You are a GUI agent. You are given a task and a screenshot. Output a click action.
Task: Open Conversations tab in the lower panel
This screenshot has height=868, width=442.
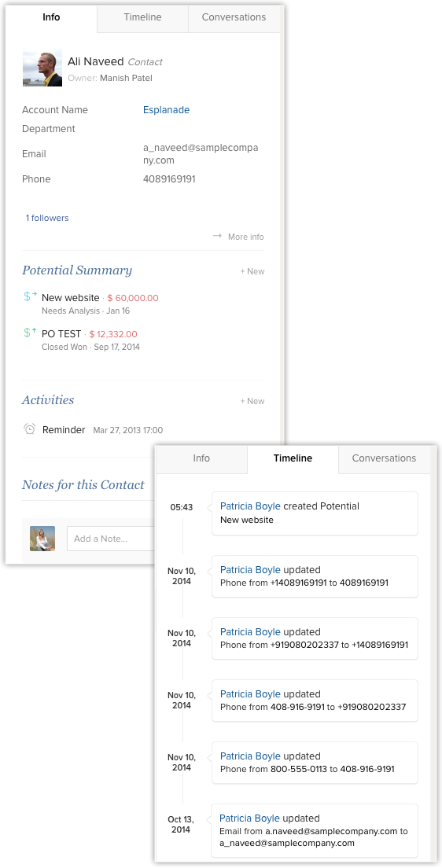click(384, 458)
